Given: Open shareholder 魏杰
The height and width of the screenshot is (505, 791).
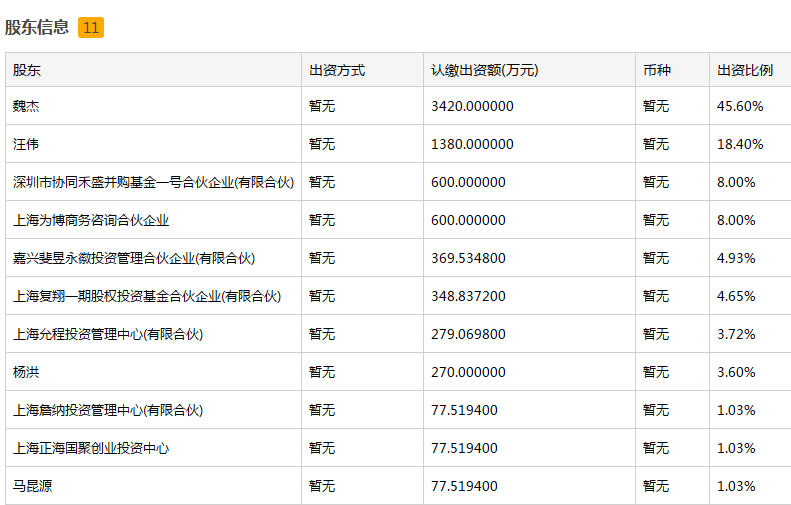Looking at the screenshot, I should coord(27,106).
